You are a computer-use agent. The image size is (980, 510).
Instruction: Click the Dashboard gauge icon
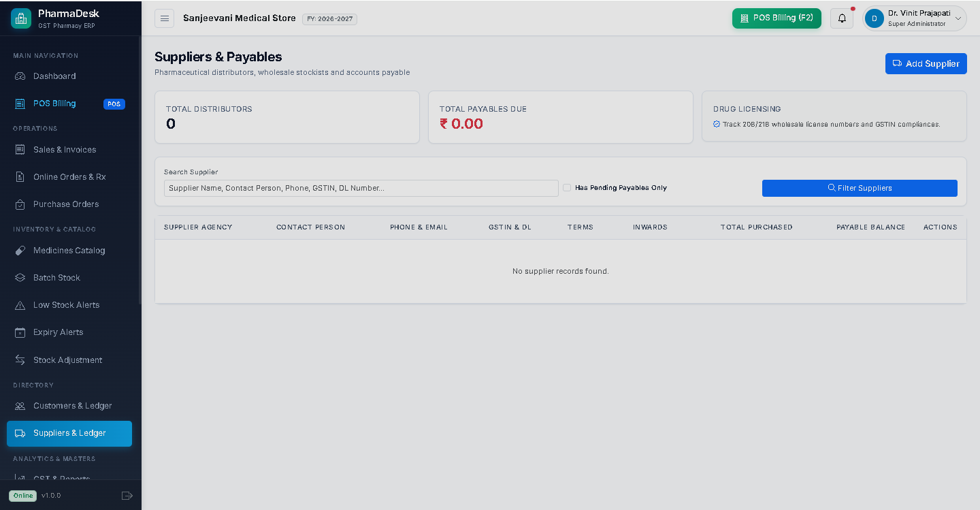pos(20,76)
